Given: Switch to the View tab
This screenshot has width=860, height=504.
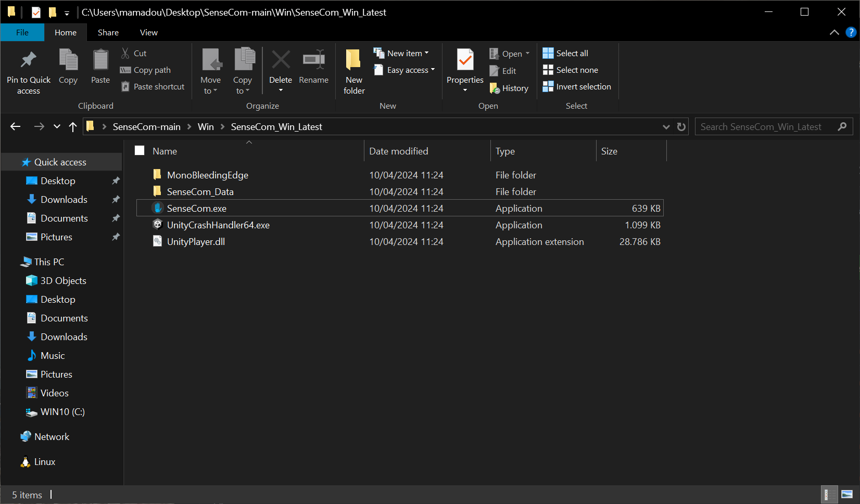Looking at the screenshot, I should 148,32.
